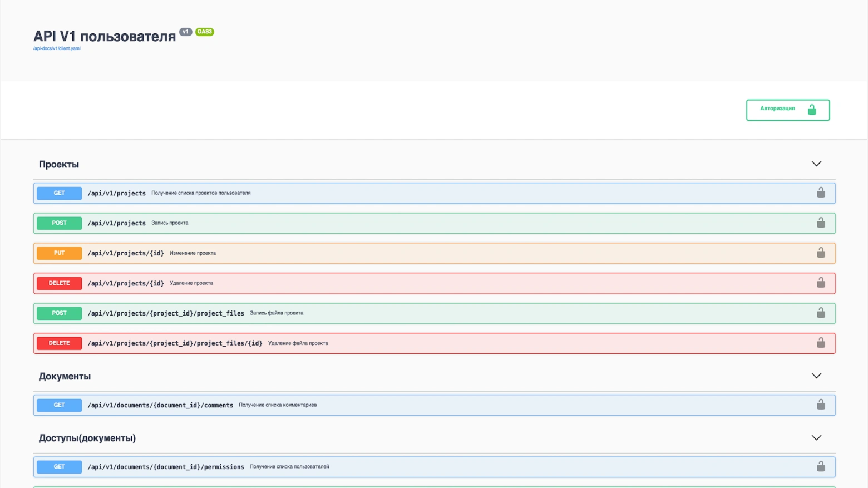Collapse the Доступы(документы) section chevron

pyautogui.click(x=816, y=438)
